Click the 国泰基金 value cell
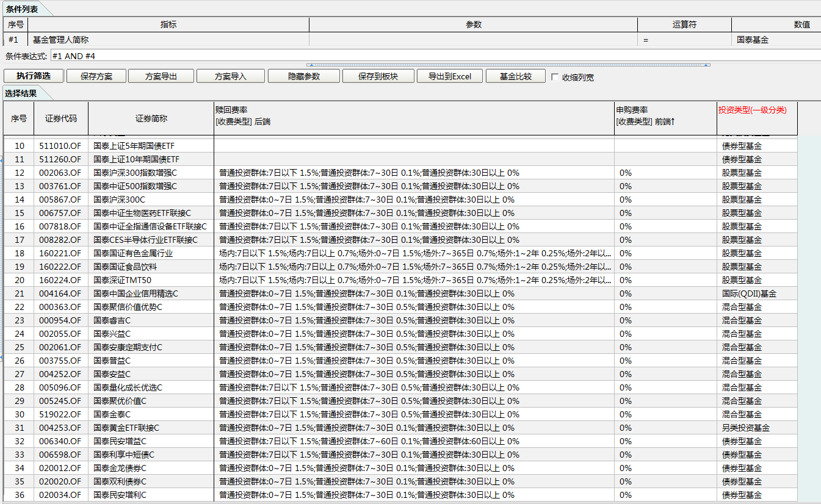Viewport: 821px width, 504px height. tap(776, 40)
